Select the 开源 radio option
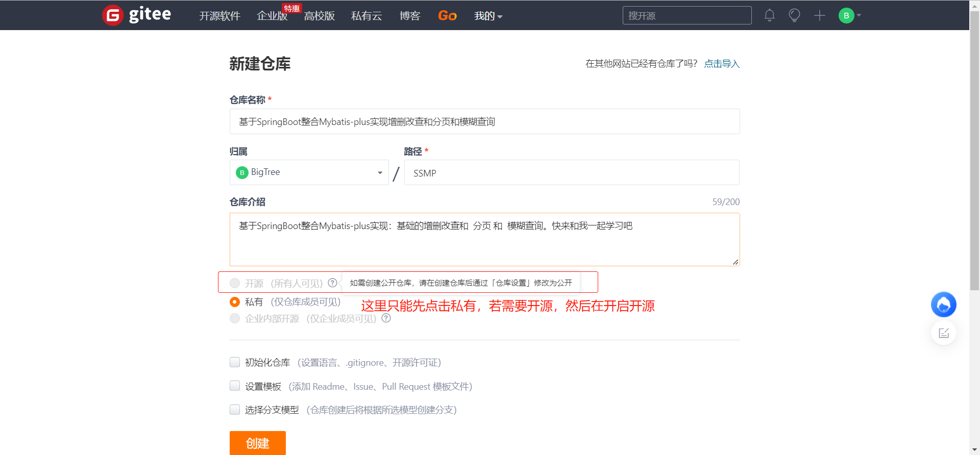The width and height of the screenshot is (980, 455). pyautogui.click(x=235, y=283)
